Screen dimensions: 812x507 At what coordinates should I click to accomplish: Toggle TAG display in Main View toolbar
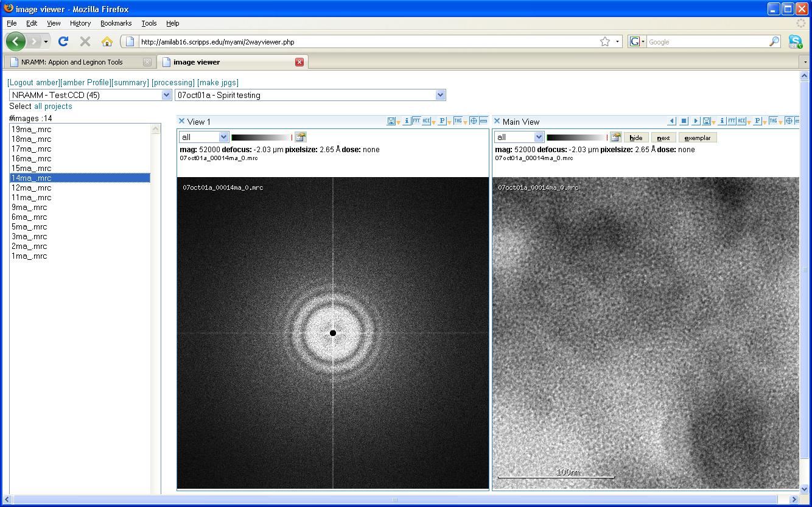coord(773,121)
